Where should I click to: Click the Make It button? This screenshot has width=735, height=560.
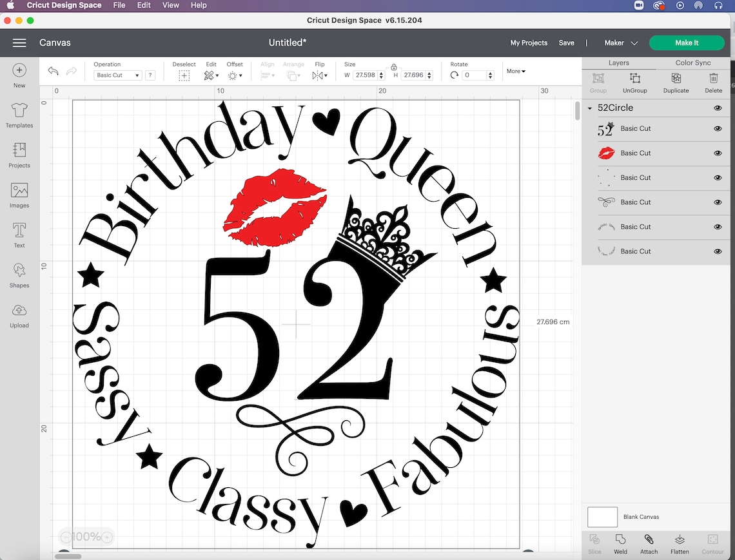pos(687,43)
